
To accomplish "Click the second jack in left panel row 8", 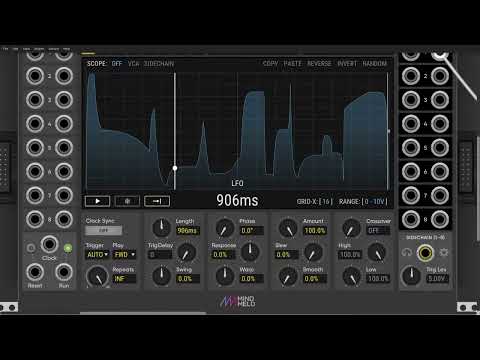I will (64, 219).
